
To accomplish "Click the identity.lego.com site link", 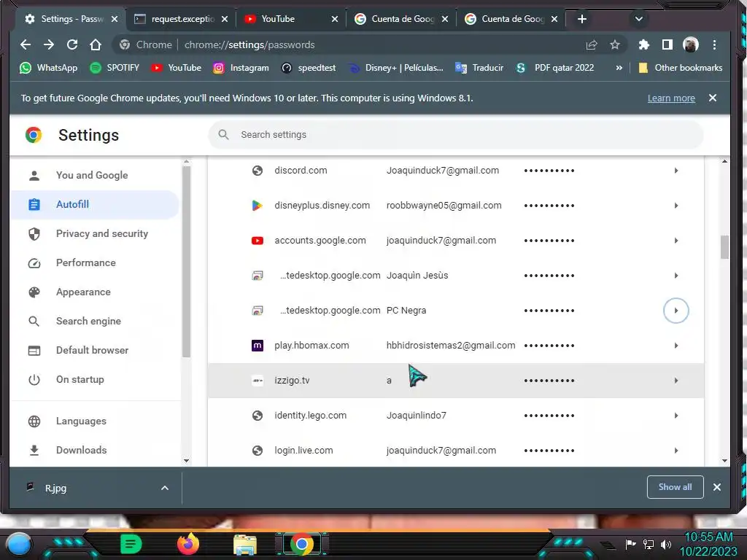I will click(310, 415).
